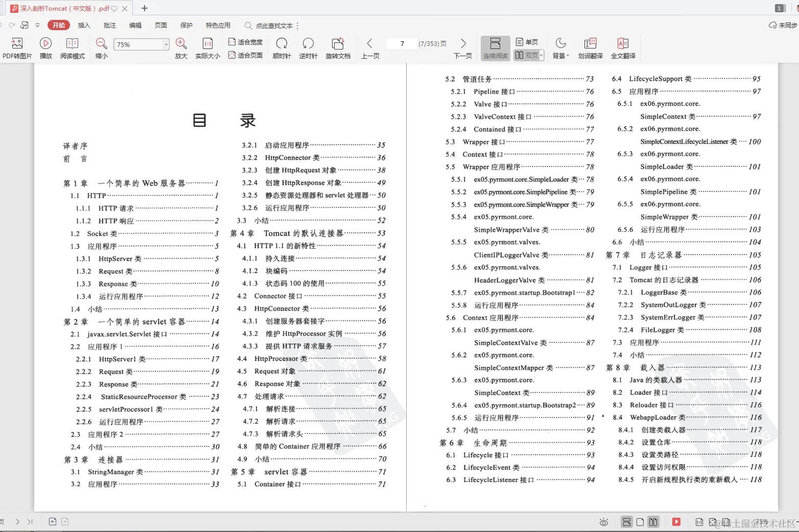
Task: Click the window count badge showing 1
Action: pyautogui.click(x=780, y=8)
